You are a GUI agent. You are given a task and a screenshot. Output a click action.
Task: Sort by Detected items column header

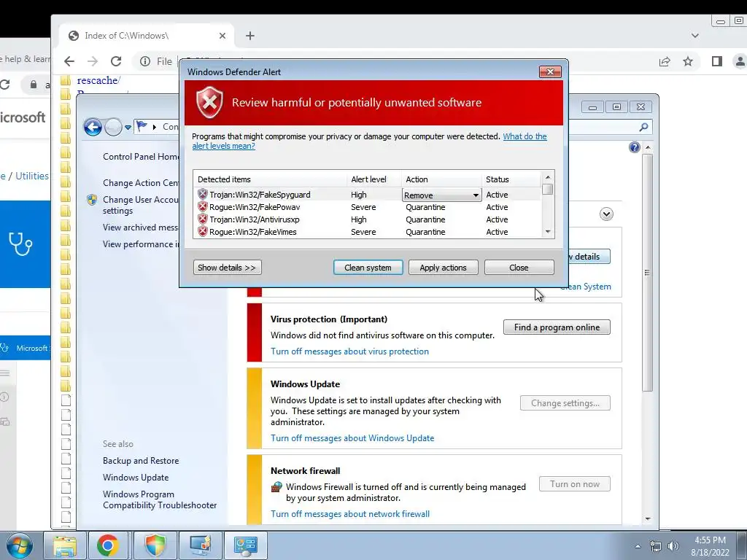click(270, 179)
